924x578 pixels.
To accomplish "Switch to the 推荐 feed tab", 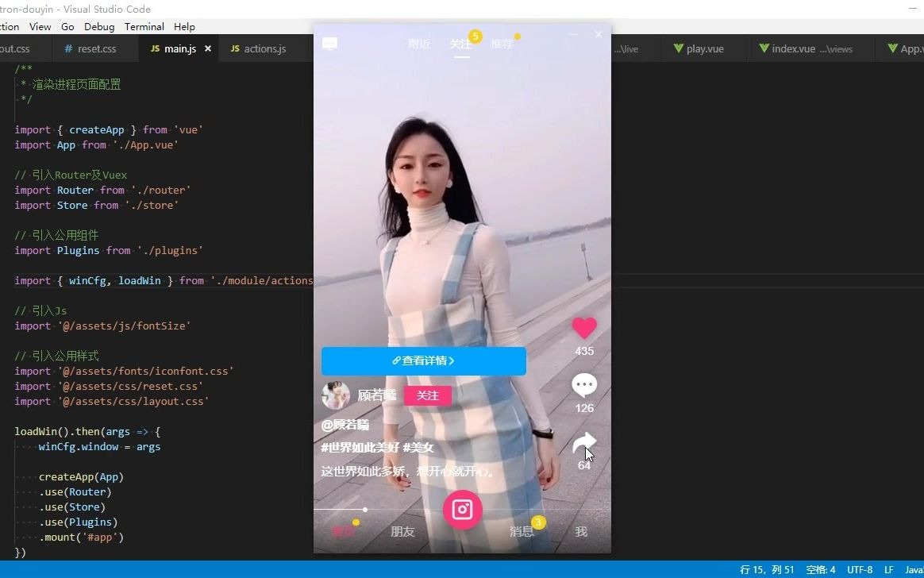I will coord(503,44).
